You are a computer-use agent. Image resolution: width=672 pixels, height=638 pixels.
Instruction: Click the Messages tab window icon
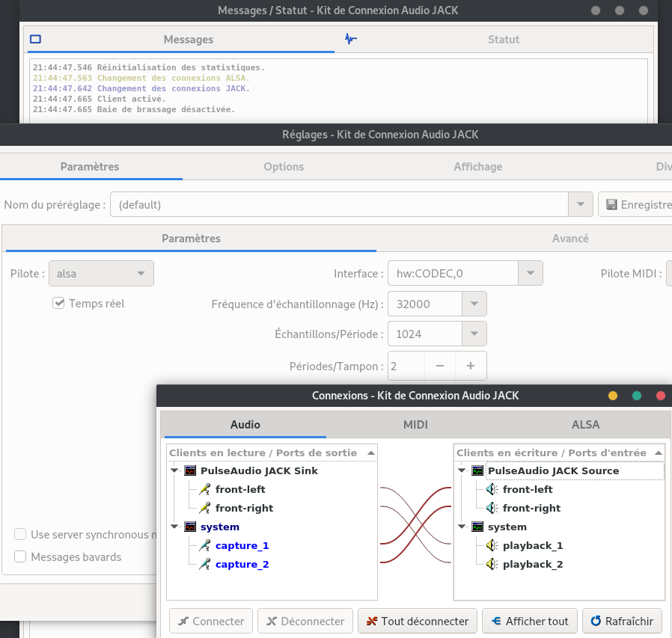(x=36, y=39)
